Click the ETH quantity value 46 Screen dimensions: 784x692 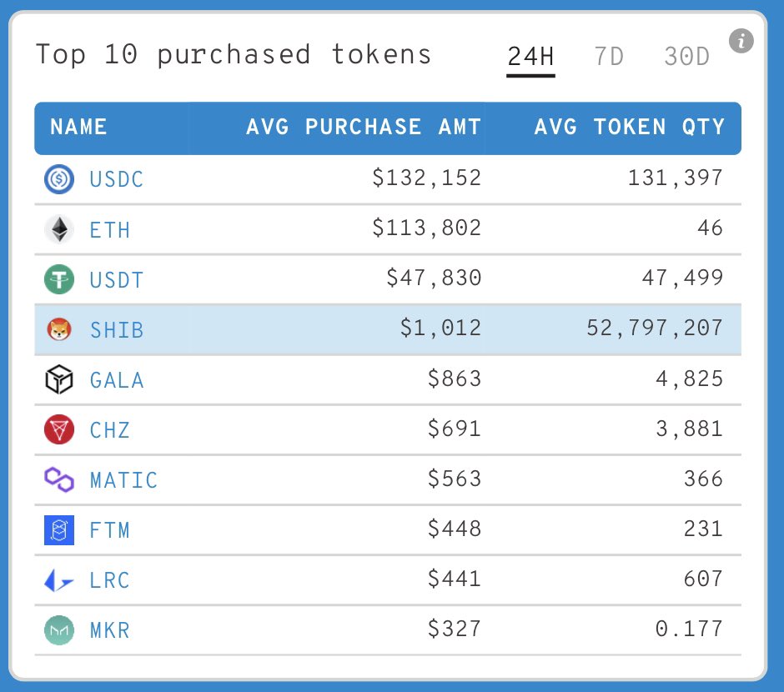coord(710,228)
